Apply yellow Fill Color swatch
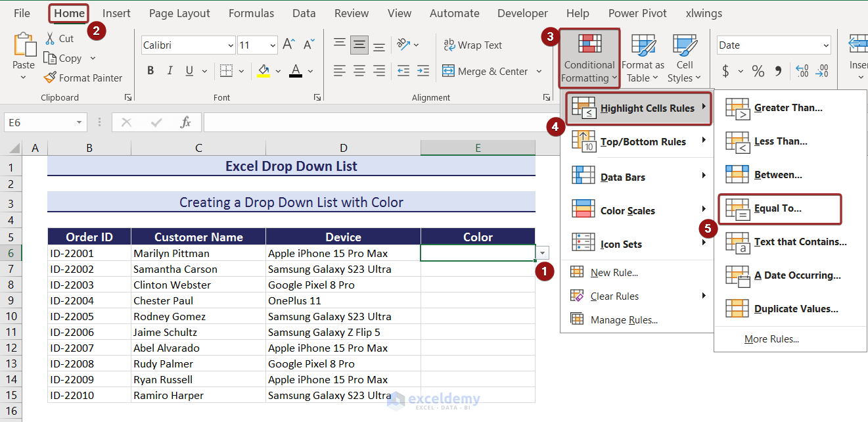This screenshot has width=868, height=422. pos(263,71)
